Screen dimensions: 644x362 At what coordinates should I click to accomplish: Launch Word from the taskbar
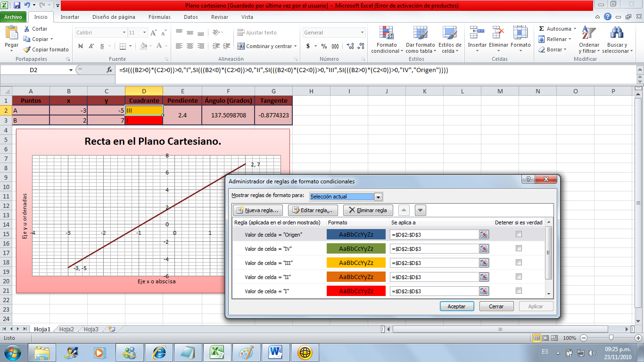pyautogui.click(x=276, y=352)
